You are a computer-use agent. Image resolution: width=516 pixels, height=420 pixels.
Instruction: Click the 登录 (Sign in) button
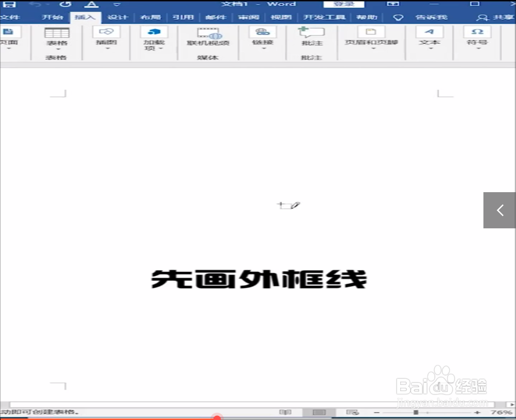click(x=343, y=4)
